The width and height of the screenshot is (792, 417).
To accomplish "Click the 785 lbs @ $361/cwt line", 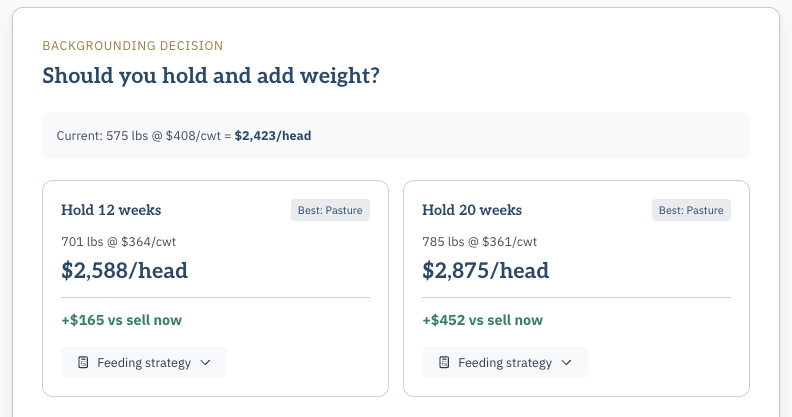I will coord(480,241).
